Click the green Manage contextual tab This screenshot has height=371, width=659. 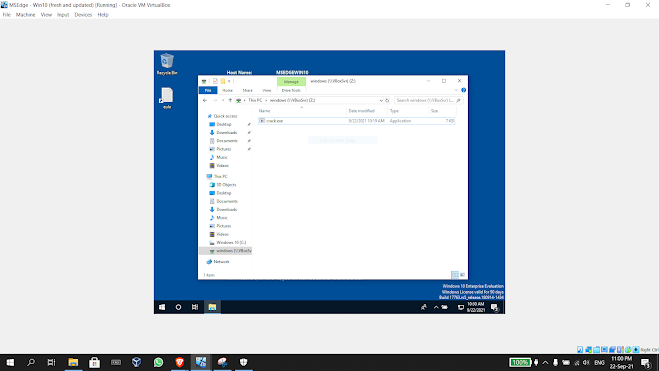coord(291,82)
